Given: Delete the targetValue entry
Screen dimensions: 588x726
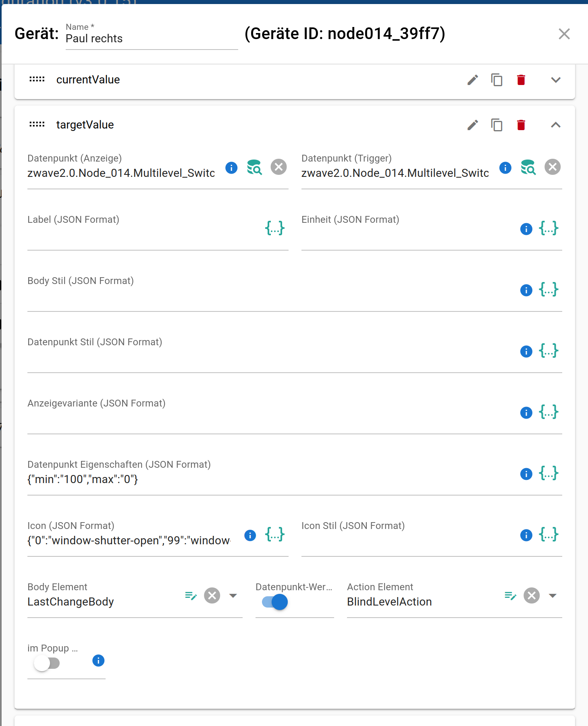Looking at the screenshot, I should click(521, 125).
